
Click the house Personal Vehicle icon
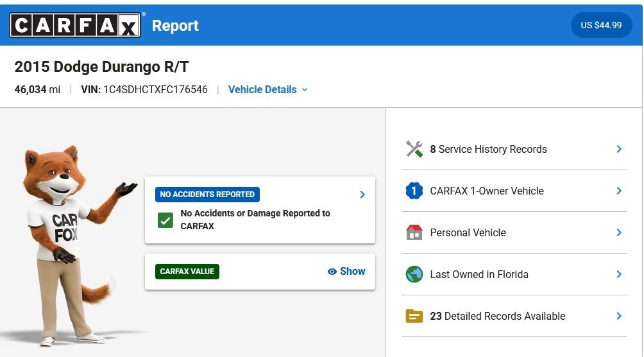pos(414,232)
